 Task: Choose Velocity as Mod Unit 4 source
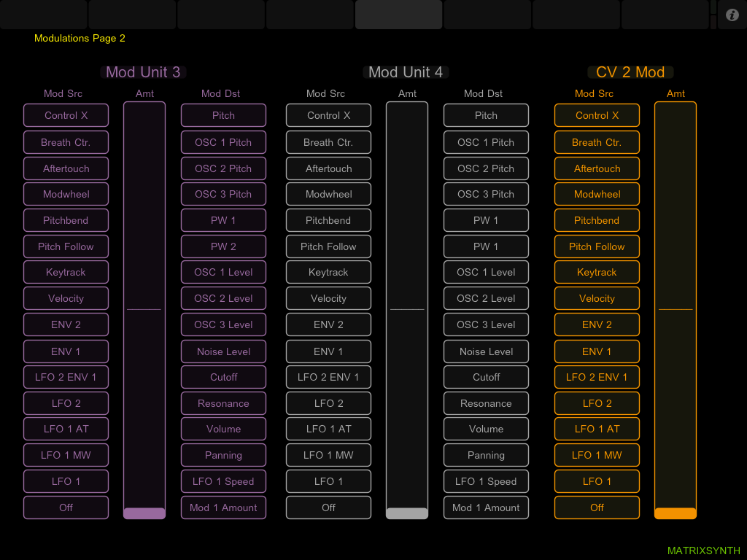coord(328,298)
